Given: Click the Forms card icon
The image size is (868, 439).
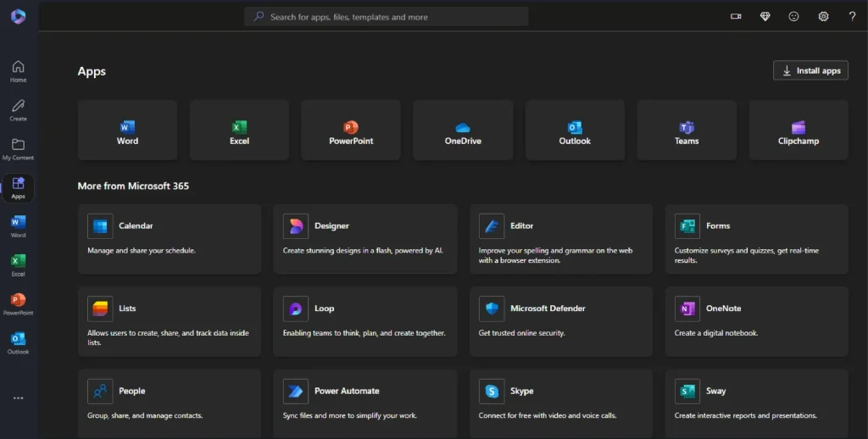Looking at the screenshot, I should [x=687, y=226].
